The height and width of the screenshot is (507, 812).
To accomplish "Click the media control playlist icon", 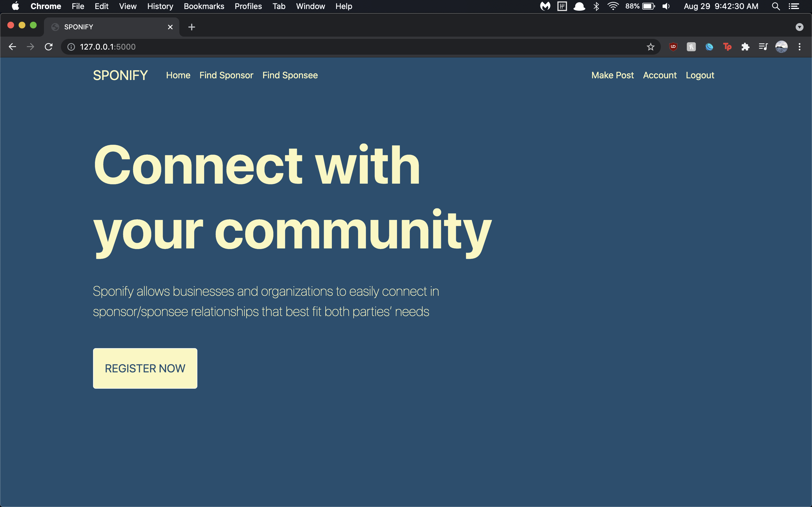I will click(x=763, y=46).
